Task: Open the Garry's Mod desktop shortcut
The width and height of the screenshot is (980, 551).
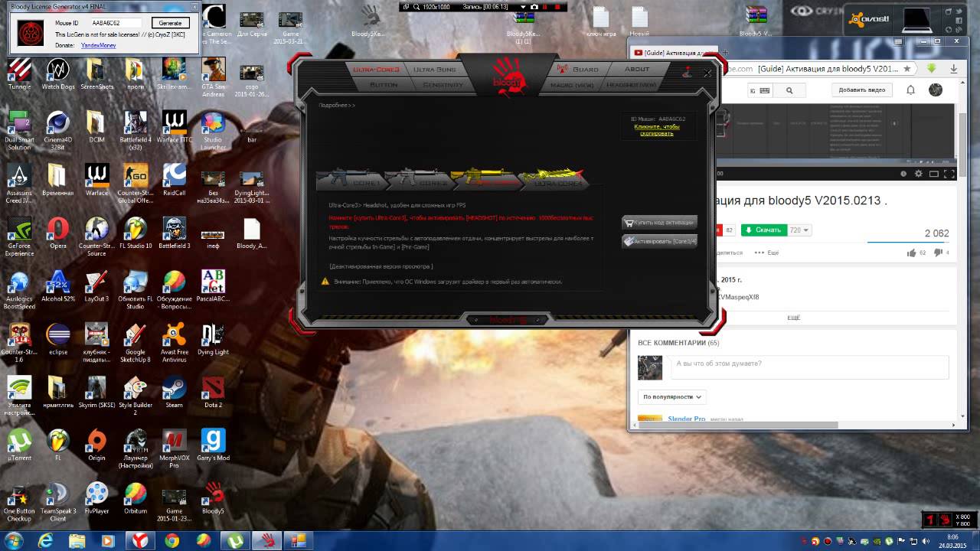Action: click(x=213, y=445)
